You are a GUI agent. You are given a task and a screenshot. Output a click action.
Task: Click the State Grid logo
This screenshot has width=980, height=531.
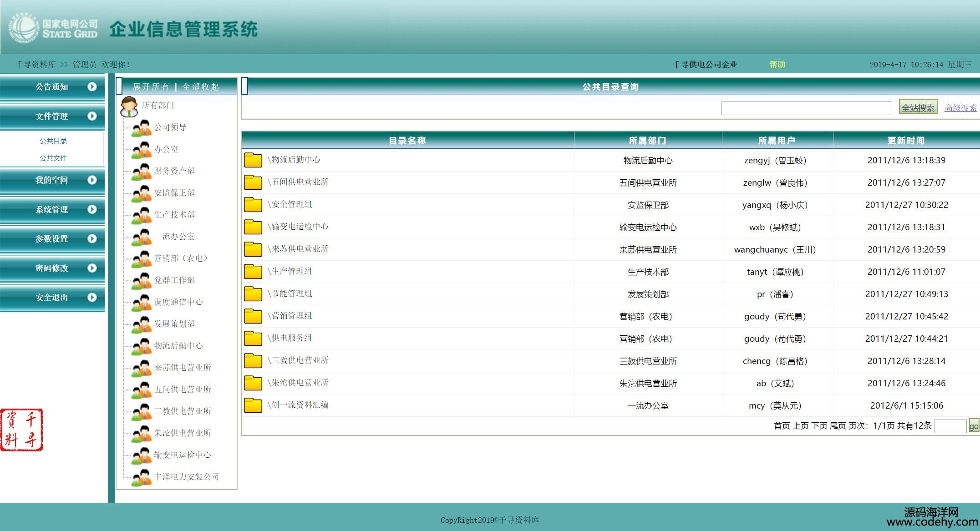53,29
